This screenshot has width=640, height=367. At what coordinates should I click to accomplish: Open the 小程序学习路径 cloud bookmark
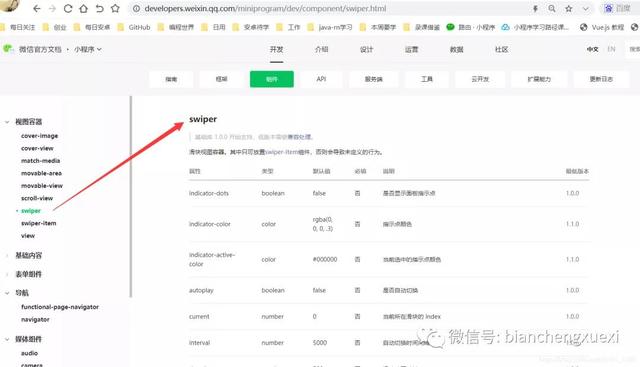[x=535, y=27]
